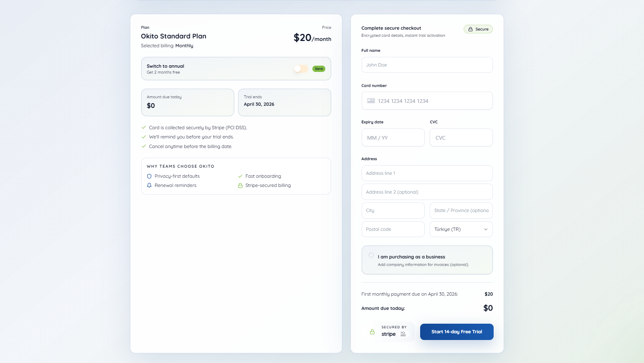
Task: Click the Selected billing: Monthly text
Action: (x=167, y=46)
